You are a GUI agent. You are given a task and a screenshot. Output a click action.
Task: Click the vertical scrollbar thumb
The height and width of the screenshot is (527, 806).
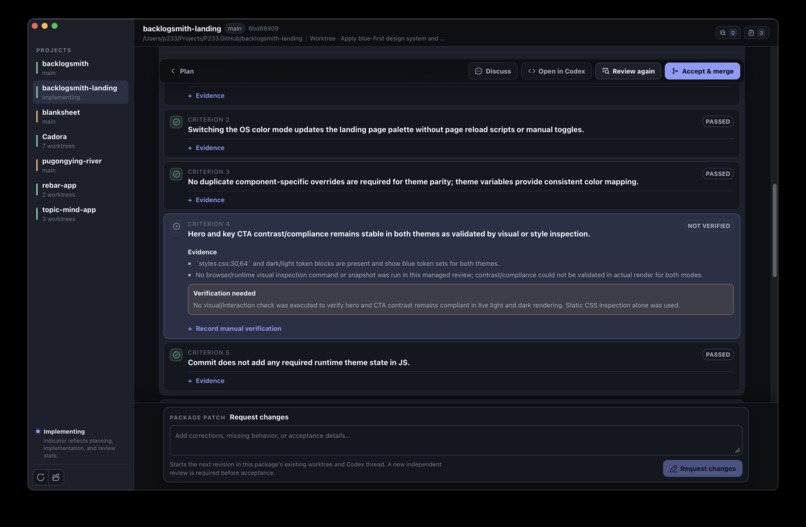774,230
